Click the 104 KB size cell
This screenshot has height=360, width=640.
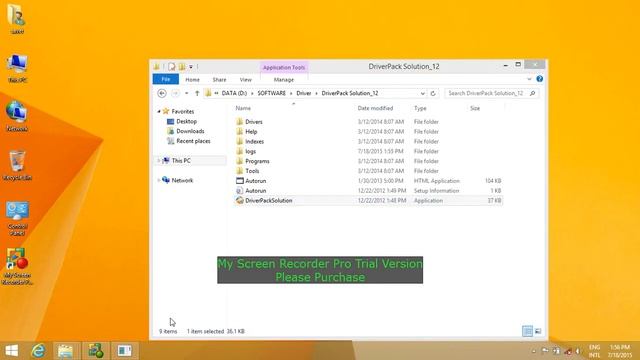(x=493, y=181)
